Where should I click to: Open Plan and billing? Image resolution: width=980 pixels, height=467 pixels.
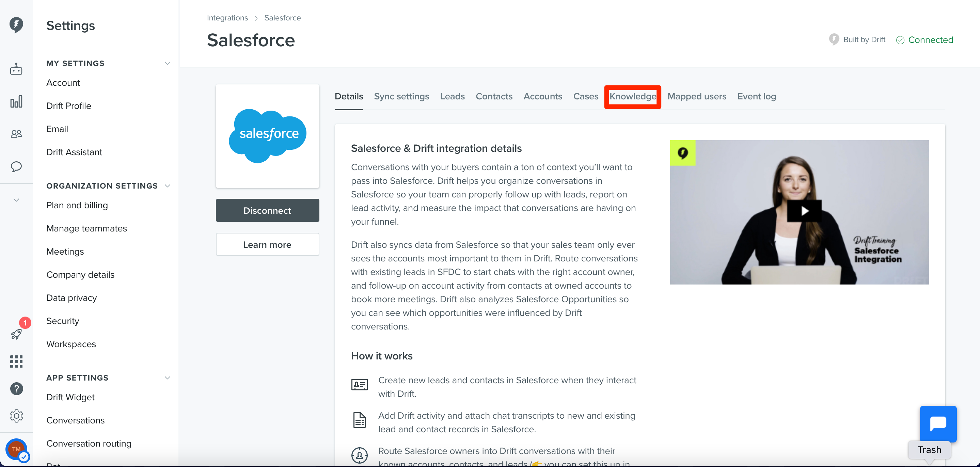77,205
